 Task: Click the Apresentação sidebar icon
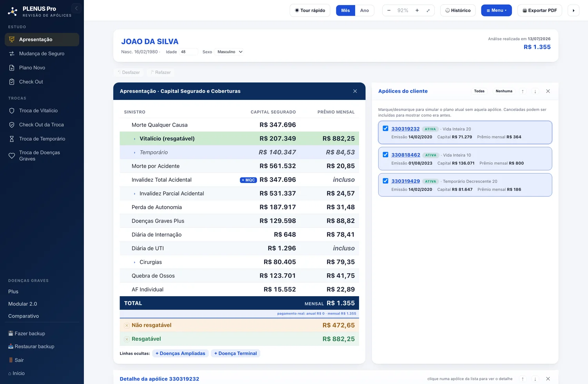coord(12,40)
